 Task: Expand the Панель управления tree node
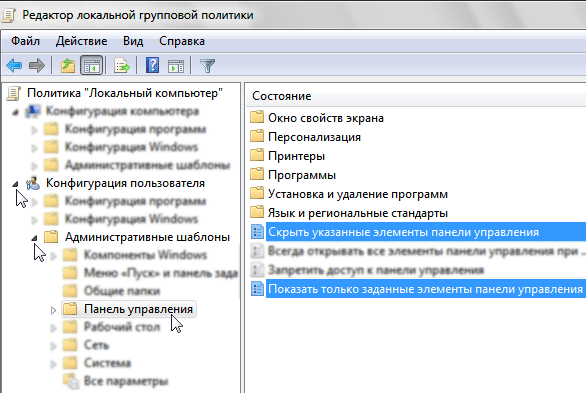click(53, 310)
